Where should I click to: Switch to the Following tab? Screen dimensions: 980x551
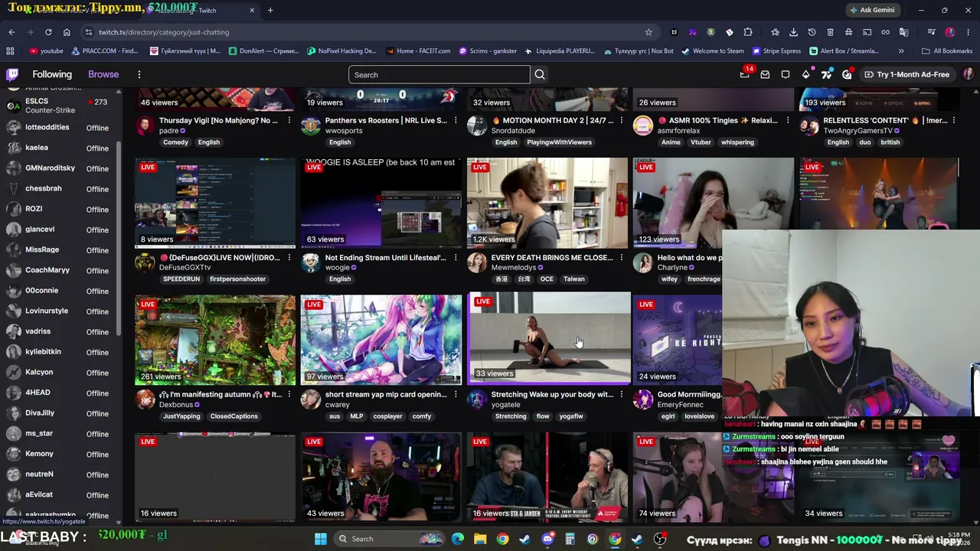(x=52, y=74)
